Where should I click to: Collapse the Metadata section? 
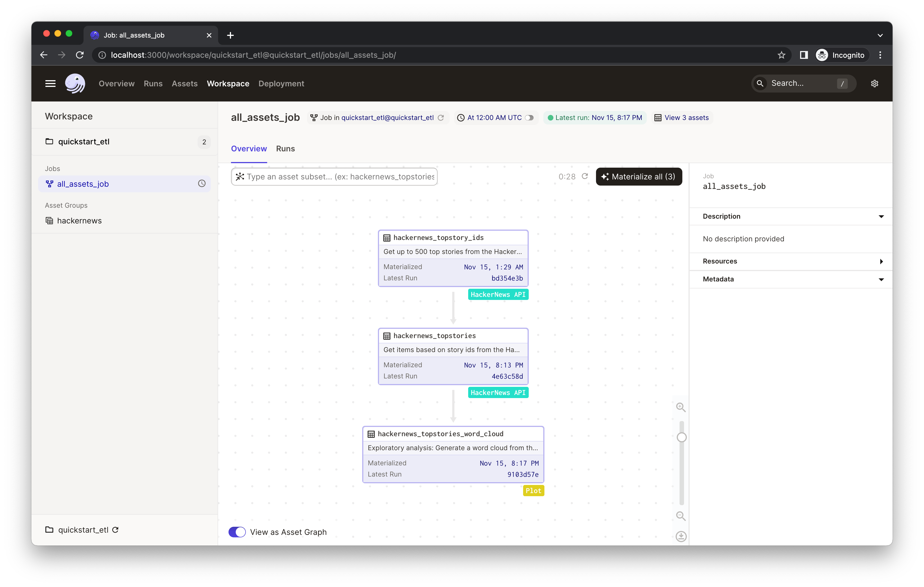click(x=881, y=279)
